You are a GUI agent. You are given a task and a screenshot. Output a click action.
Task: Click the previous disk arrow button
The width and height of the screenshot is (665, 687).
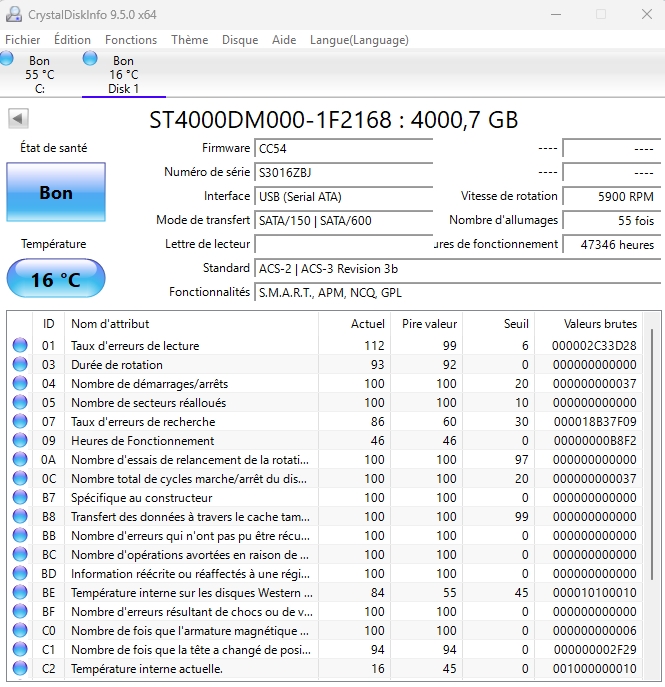tap(18, 119)
